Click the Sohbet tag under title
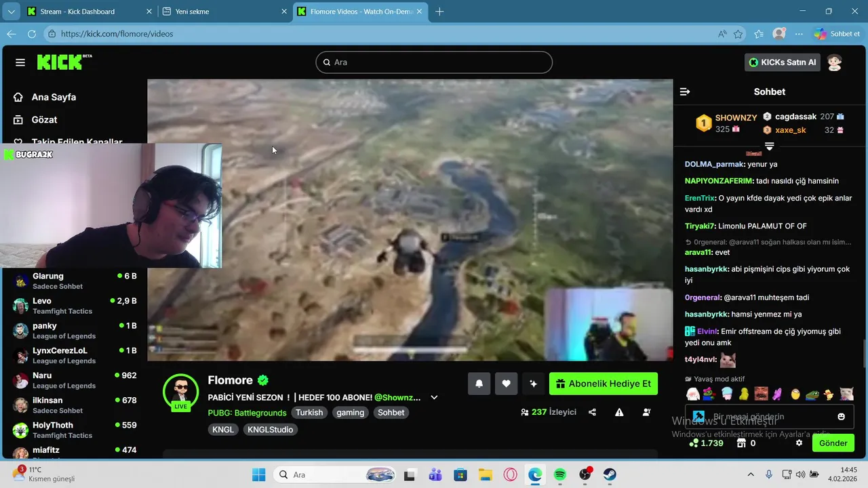This screenshot has width=868, height=488. [391, 413]
